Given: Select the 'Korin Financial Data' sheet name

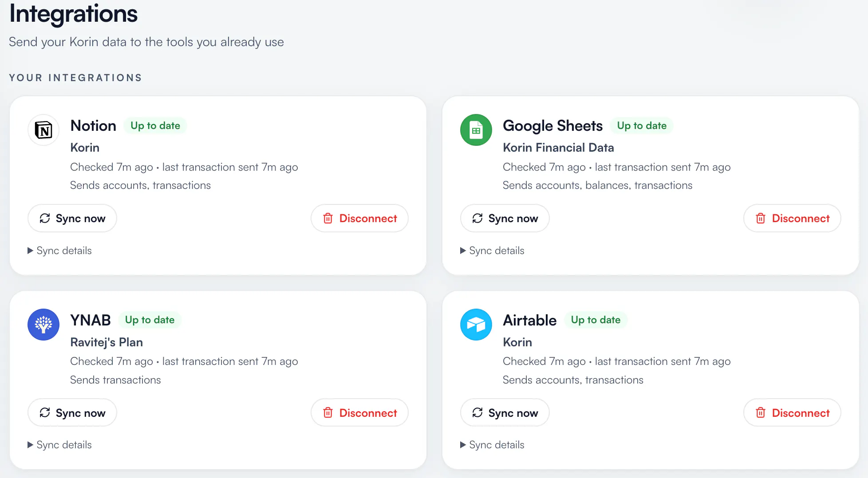Looking at the screenshot, I should click(x=558, y=147).
